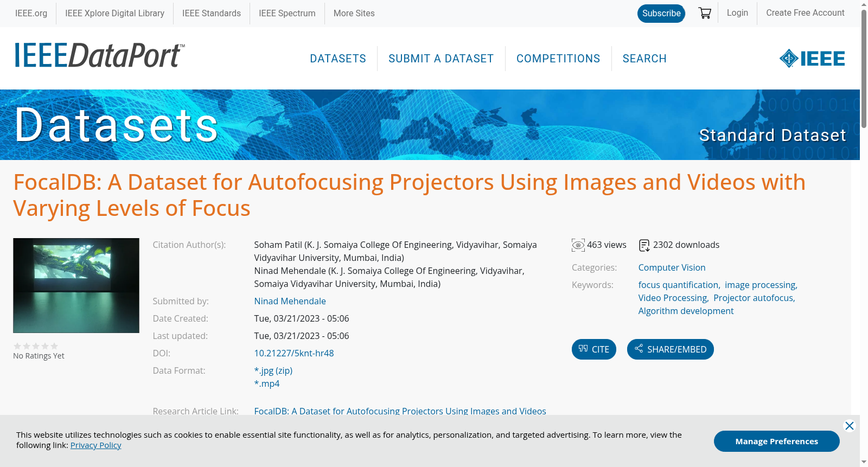Click the 'Standard Dataset' banner label
868x467 pixels.
pos(773,135)
